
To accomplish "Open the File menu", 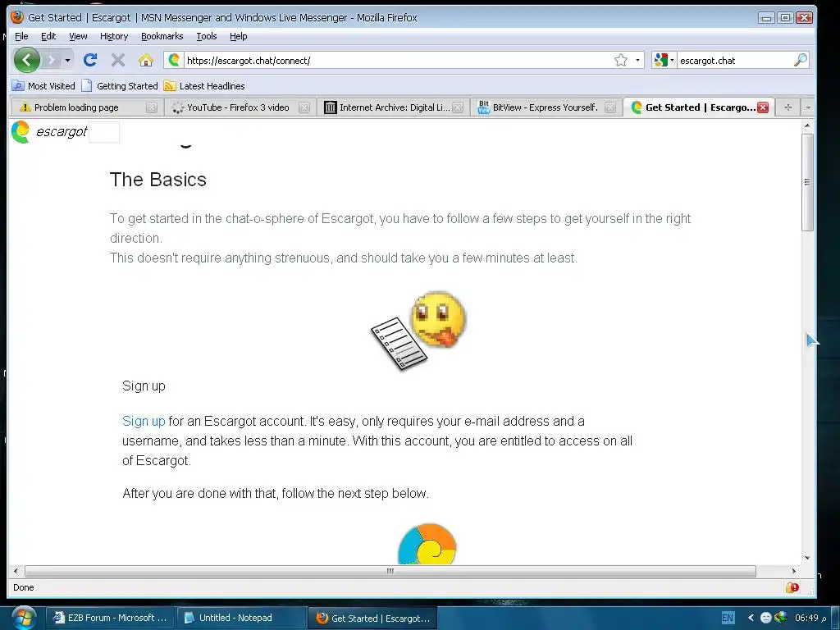I will point(21,36).
